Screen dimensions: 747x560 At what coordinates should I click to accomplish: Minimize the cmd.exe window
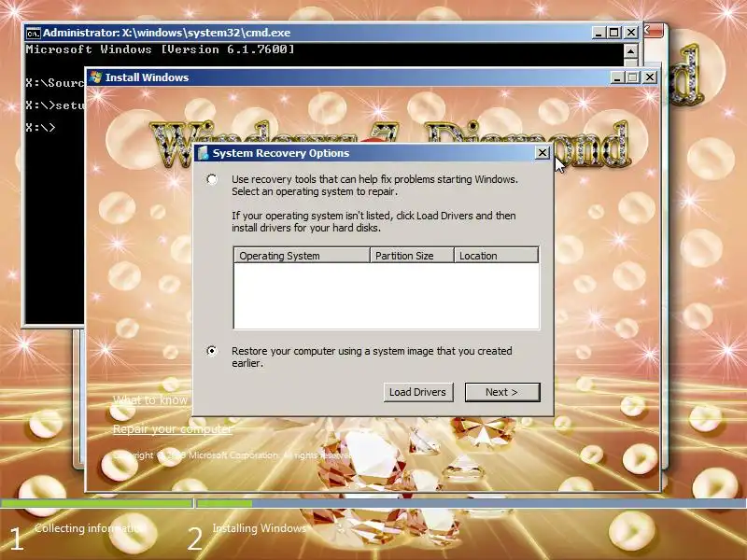pyautogui.click(x=599, y=33)
